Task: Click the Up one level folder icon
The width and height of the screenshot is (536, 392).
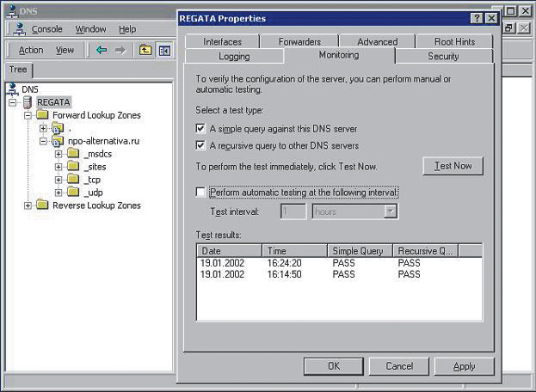Action: [x=145, y=50]
